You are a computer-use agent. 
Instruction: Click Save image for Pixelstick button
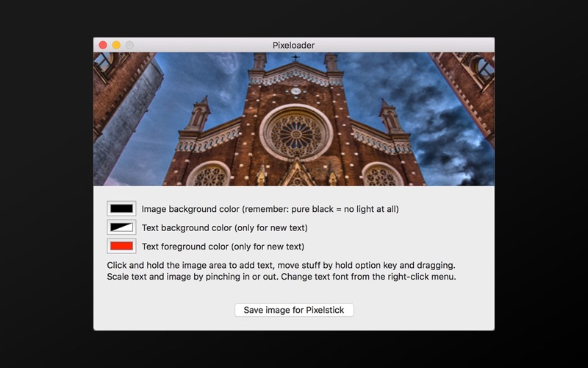click(294, 310)
